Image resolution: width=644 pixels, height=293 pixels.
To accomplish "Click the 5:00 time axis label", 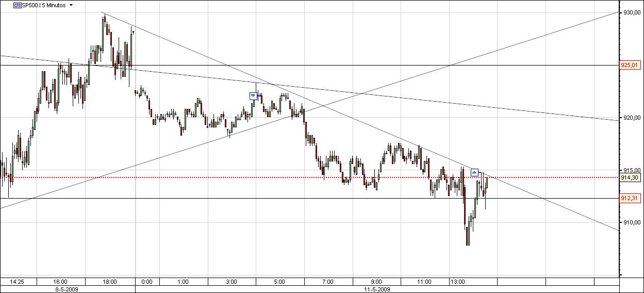I will pyautogui.click(x=279, y=282).
